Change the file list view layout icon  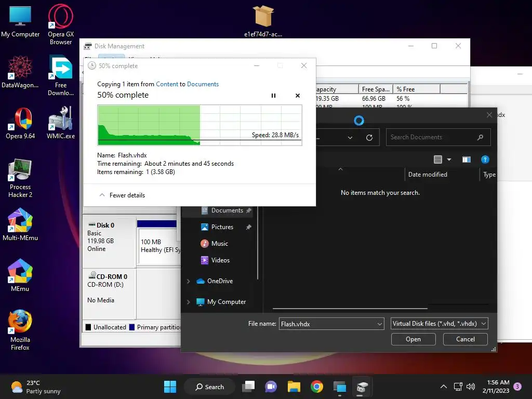point(438,159)
